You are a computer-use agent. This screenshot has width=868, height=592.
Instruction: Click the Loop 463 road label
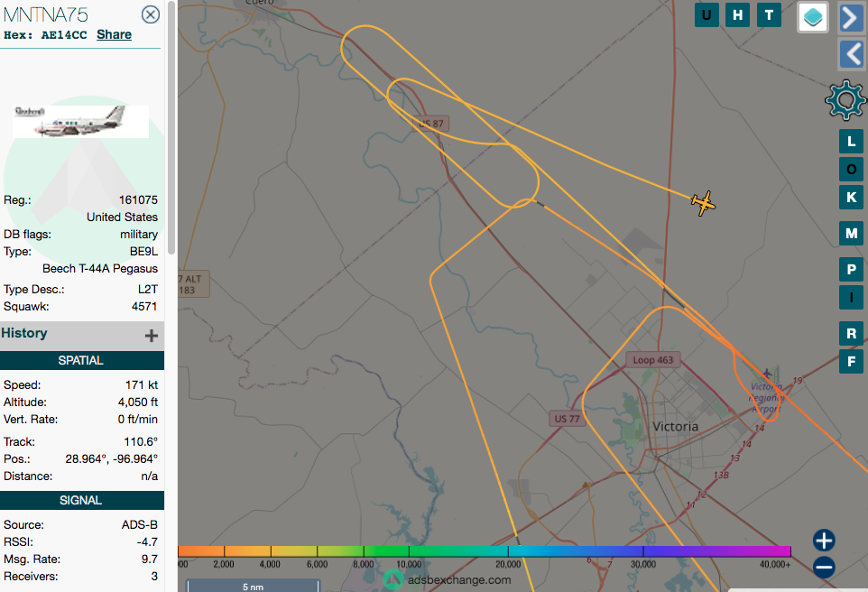[x=652, y=360]
